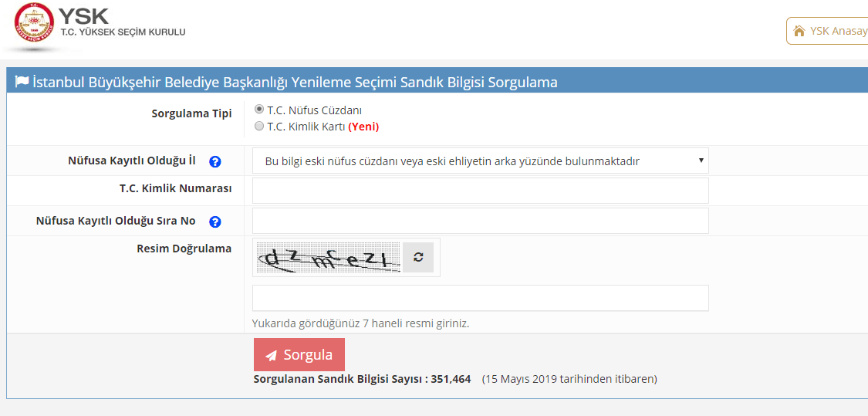
Task: Focus the Nüfusa Kayıtlı Olduğu Sıra No field
Action: (480, 221)
